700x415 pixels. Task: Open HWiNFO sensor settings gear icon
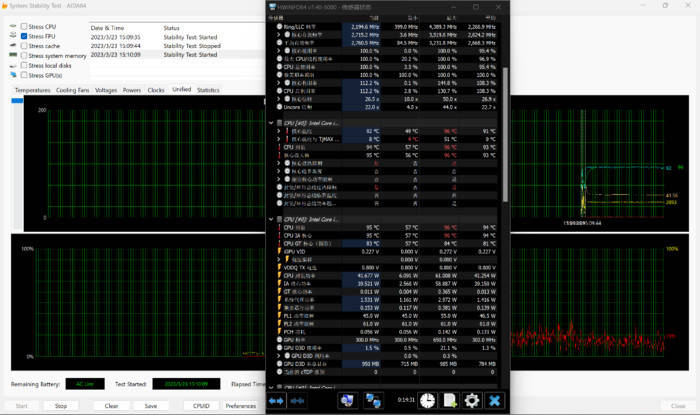click(472, 401)
